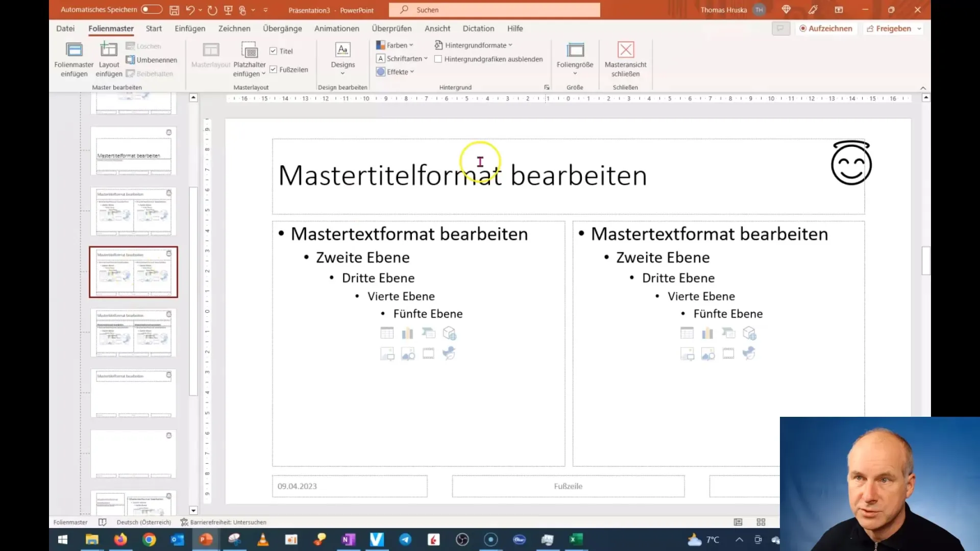Viewport: 980px width, 551px height.
Task: Toggle the Titel checkbox on
Action: tap(273, 51)
